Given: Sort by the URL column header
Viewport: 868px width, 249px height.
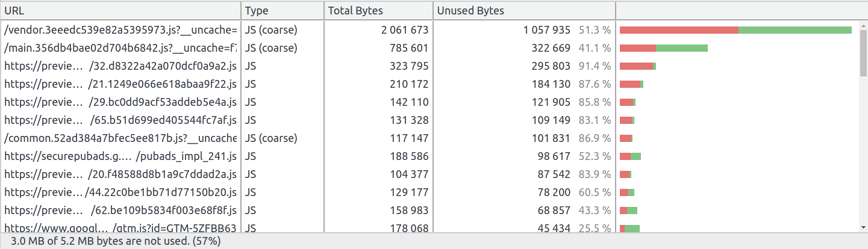Looking at the screenshot, I should point(120,10).
